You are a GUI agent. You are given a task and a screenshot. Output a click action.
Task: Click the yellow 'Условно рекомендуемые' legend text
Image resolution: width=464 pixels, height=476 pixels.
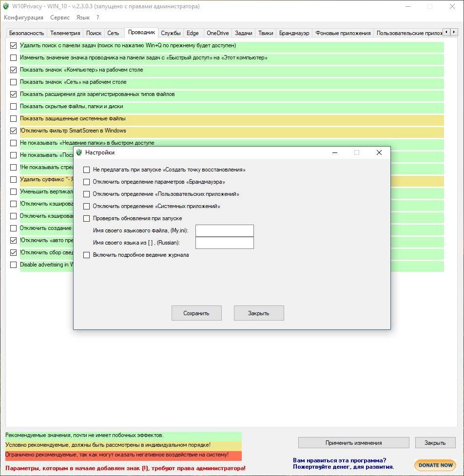coord(108,445)
